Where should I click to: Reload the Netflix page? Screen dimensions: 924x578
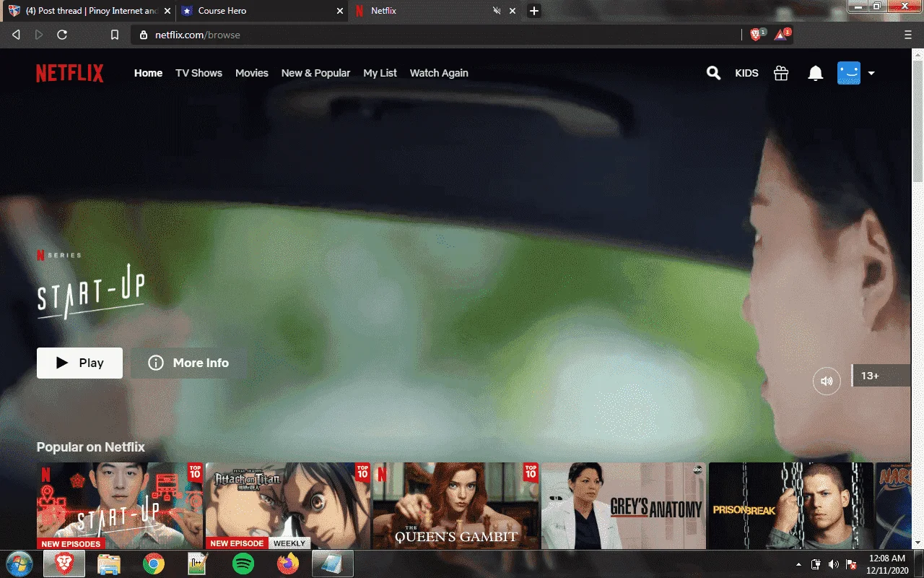62,35
